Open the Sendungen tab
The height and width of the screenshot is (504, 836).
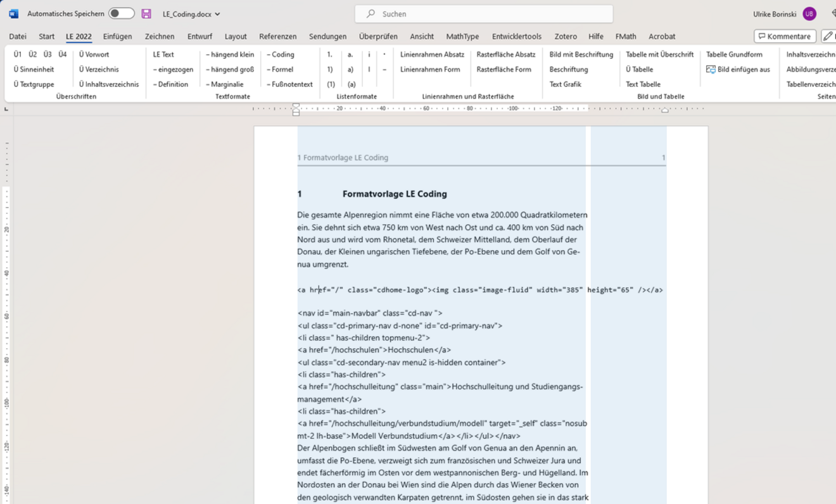327,37
